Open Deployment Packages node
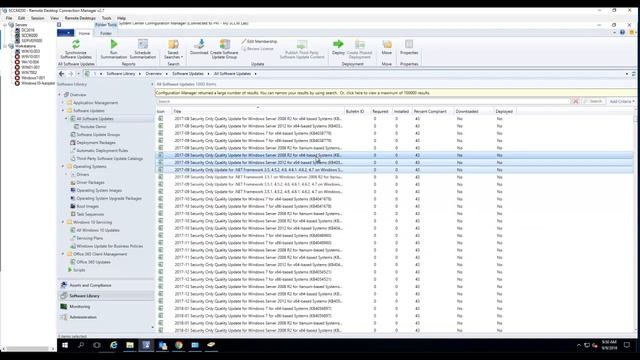The width and height of the screenshot is (640, 360). [96, 142]
